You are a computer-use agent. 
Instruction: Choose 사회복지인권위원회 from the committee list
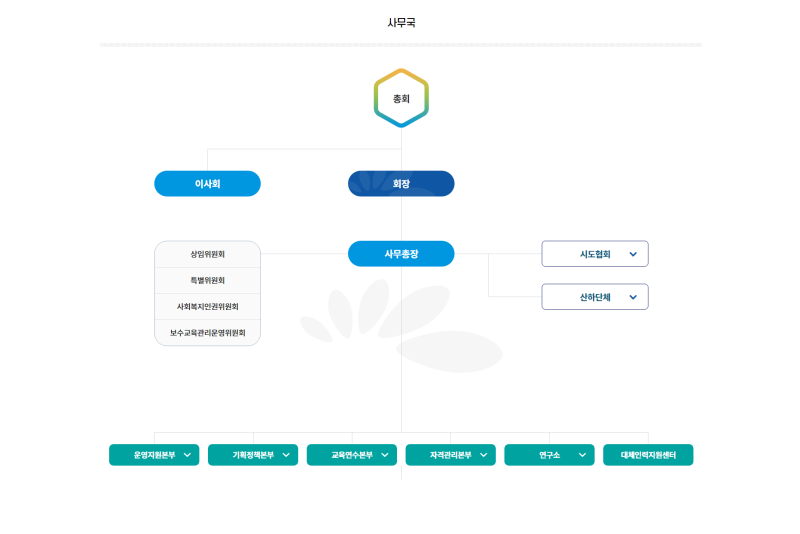[207, 307]
